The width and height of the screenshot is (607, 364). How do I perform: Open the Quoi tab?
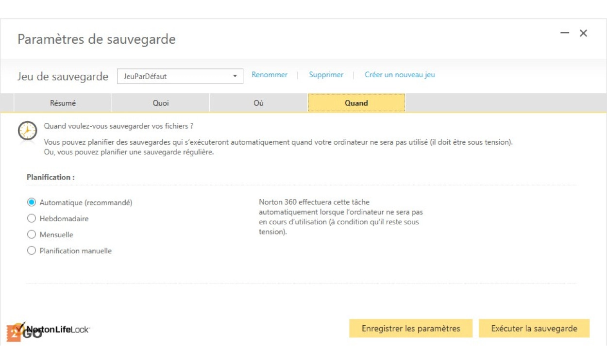point(161,103)
